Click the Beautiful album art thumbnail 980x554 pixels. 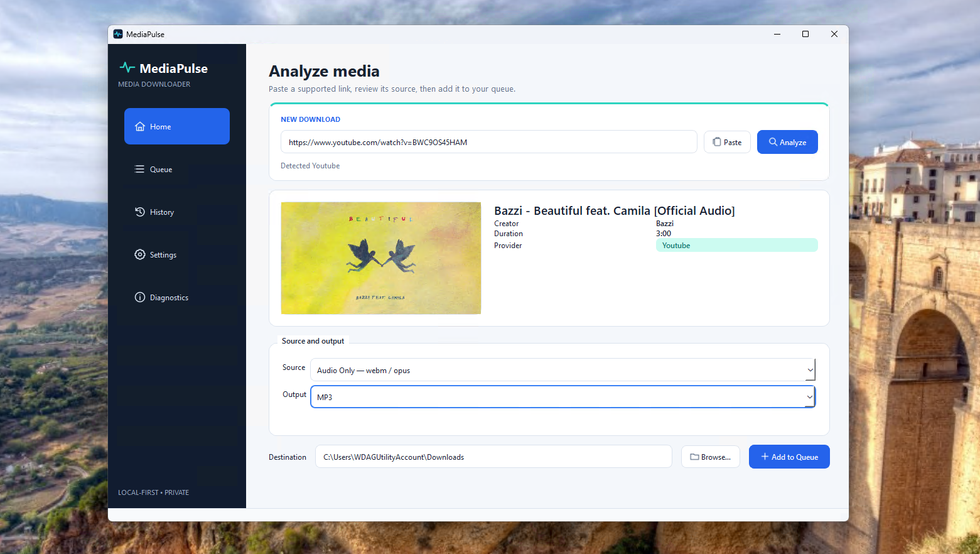pos(381,258)
